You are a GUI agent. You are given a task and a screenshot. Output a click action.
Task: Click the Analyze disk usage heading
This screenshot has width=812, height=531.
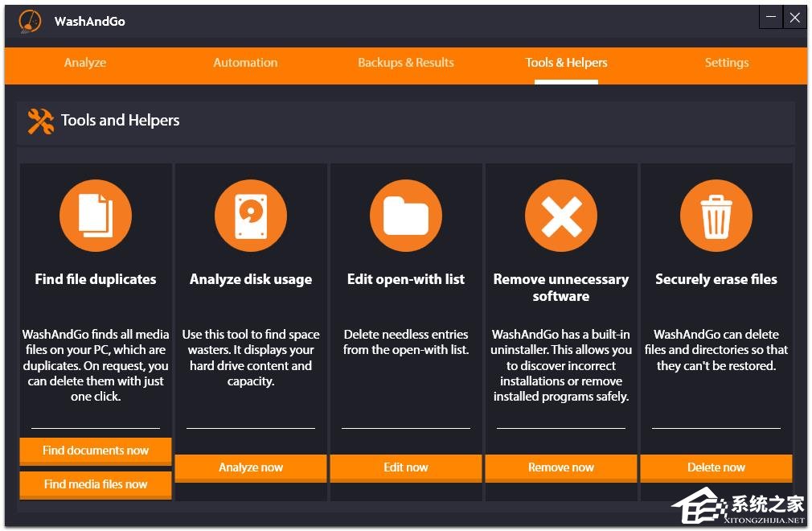point(251,280)
